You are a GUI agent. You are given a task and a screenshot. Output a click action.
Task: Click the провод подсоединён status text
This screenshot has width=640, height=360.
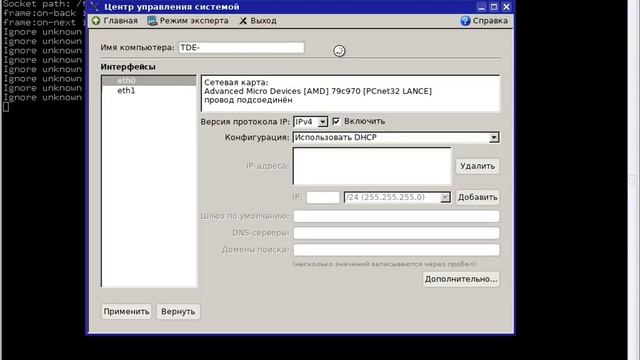[248, 100]
